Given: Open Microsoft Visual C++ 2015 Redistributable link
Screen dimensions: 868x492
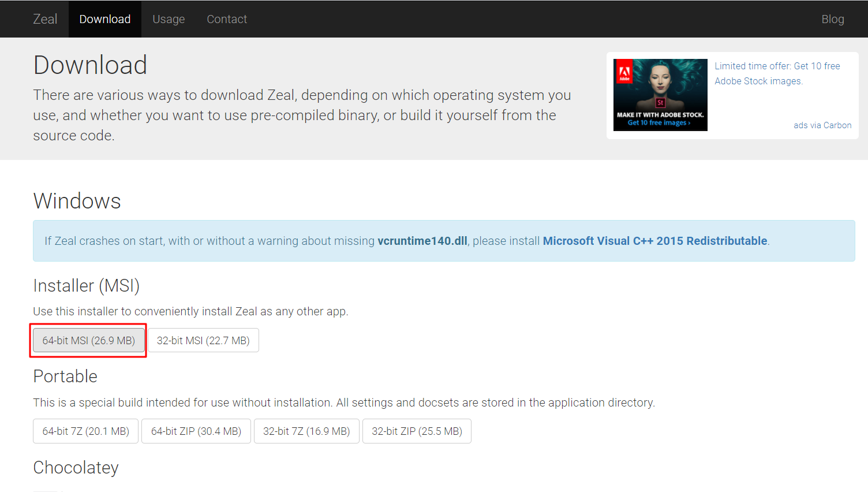Looking at the screenshot, I should [x=655, y=241].
